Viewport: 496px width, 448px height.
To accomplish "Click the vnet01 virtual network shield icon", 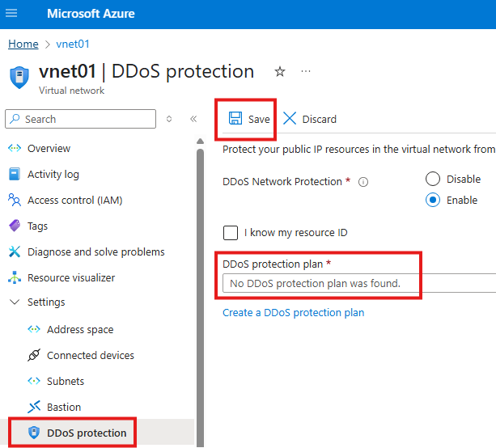I will pos(19,78).
